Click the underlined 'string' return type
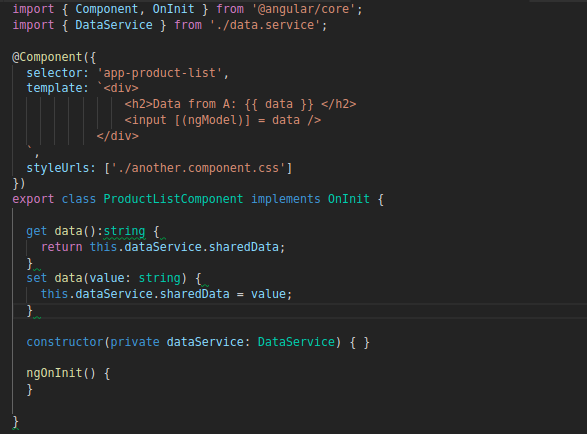 (124, 231)
